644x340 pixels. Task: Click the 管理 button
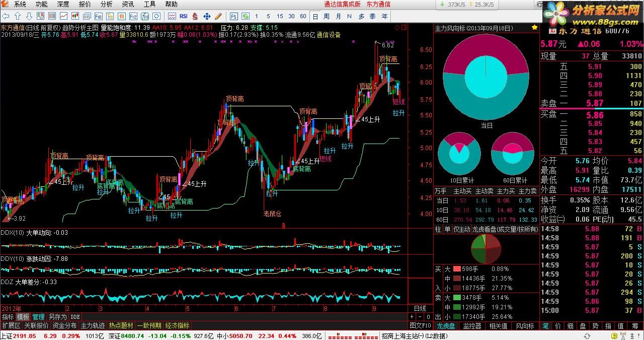pos(39,317)
